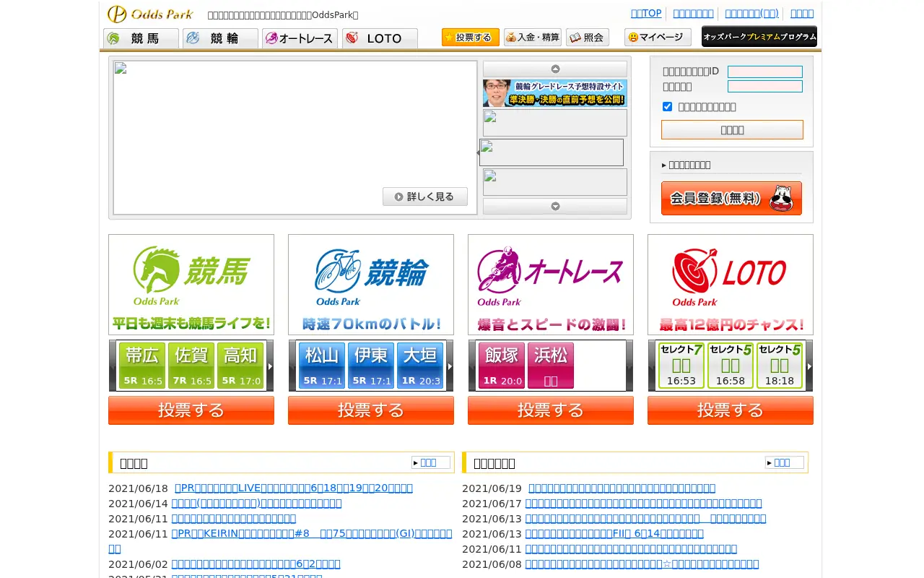The height and width of the screenshot is (578, 924).
Task: Click the 詳しく見る button
Action: coord(425,197)
